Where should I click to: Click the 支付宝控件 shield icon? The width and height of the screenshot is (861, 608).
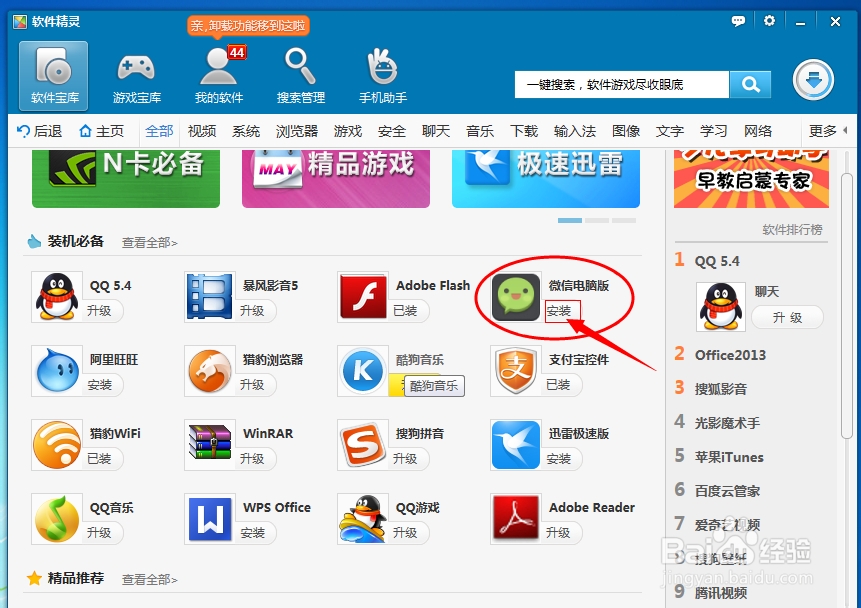(516, 371)
